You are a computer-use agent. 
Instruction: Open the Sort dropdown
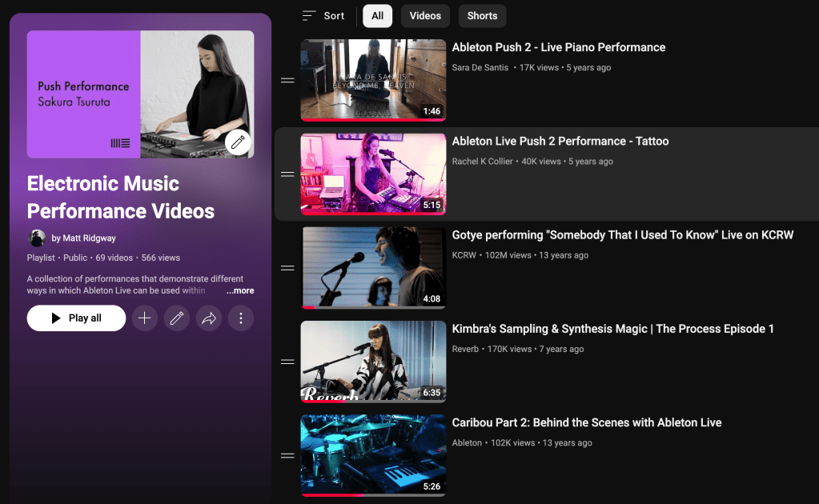[x=323, y=16]
